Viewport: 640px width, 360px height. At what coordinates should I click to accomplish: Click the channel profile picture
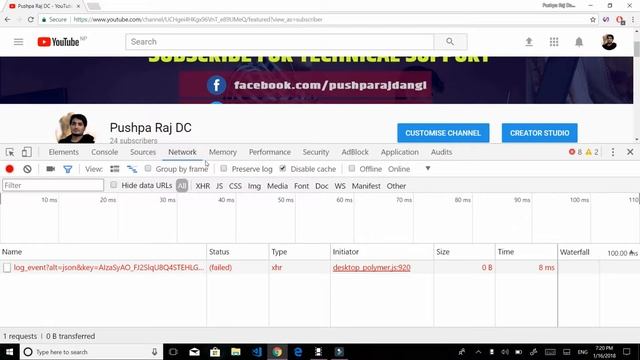click(x=76, y=129)
